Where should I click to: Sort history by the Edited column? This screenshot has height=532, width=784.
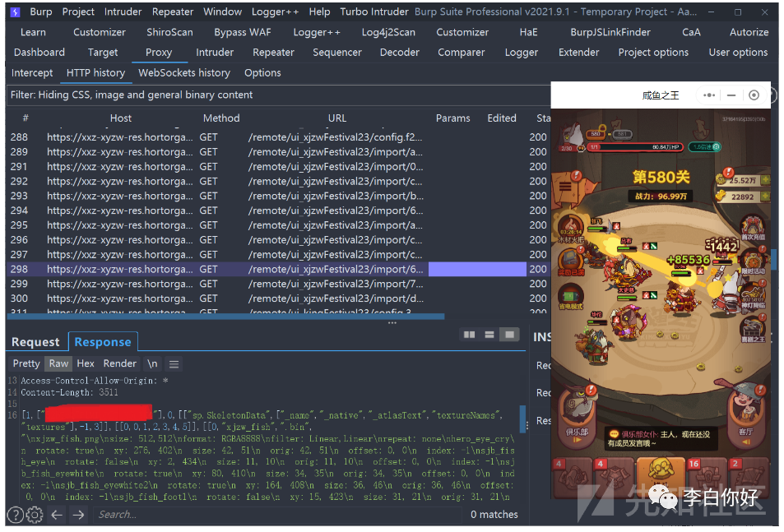(x=502, y=118)
